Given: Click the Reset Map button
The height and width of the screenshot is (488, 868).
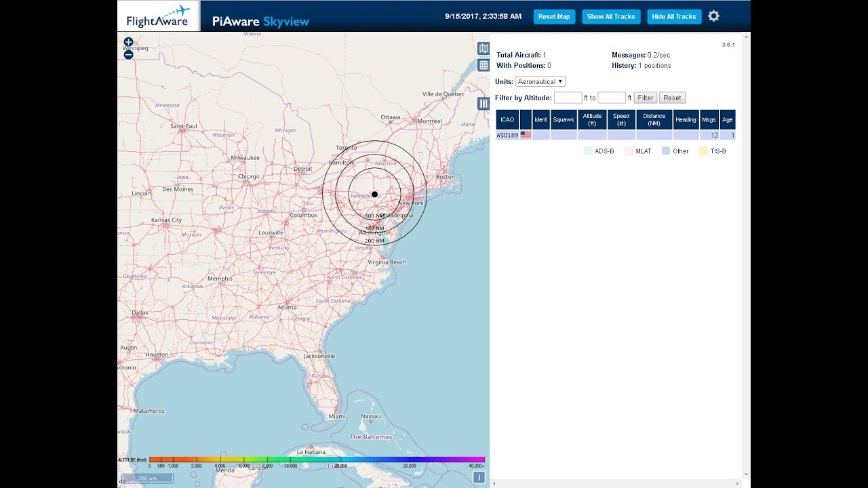Looking at the screenshot, I should [x=554, y=16].
